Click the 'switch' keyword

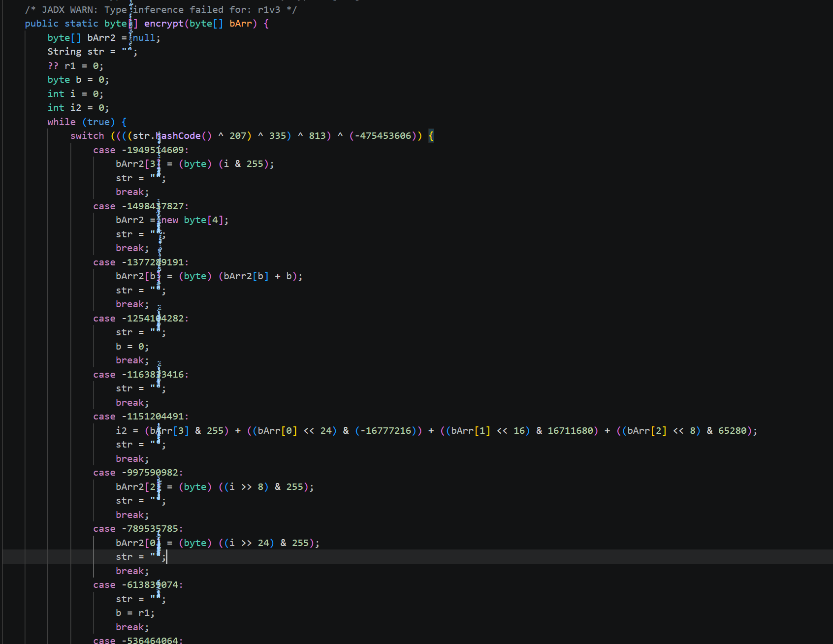click(x=87, y=136)
